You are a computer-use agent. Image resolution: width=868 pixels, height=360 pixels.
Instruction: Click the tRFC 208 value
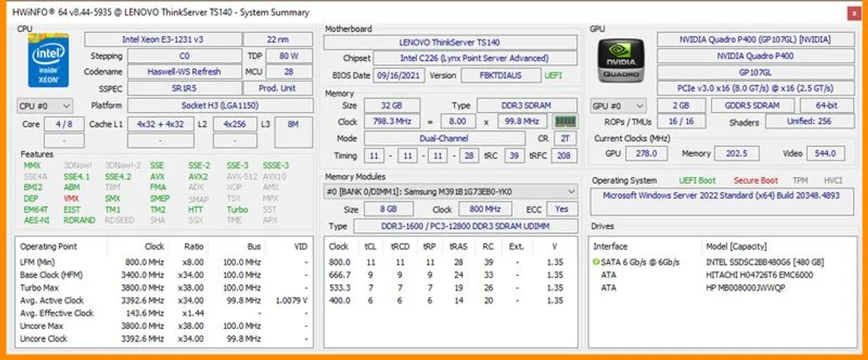[x=564, y=155]
